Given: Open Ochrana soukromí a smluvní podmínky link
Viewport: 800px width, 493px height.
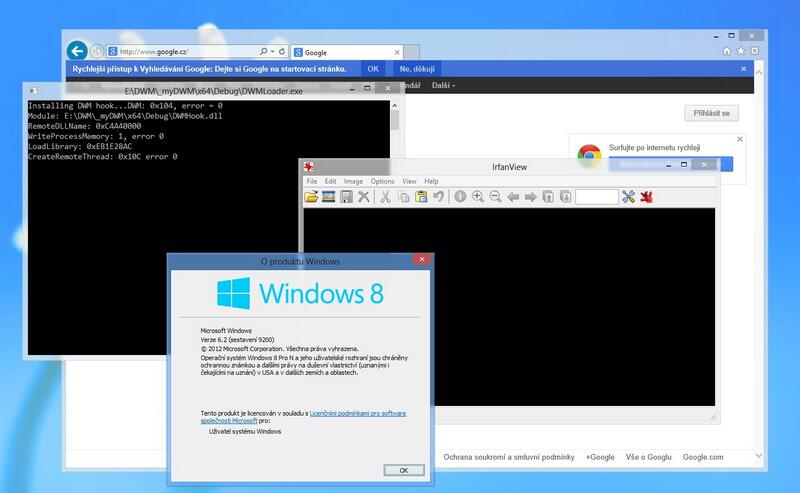Looking at the screenshot, I should [x=509, y=457].
